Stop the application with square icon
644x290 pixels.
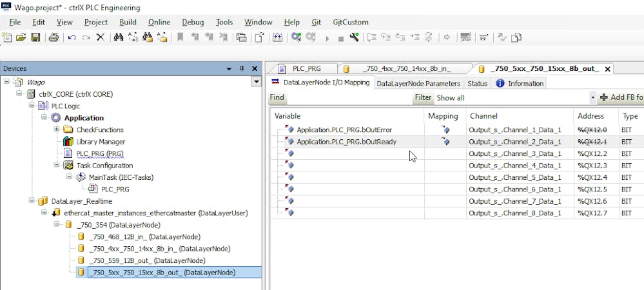click(340, 39)
